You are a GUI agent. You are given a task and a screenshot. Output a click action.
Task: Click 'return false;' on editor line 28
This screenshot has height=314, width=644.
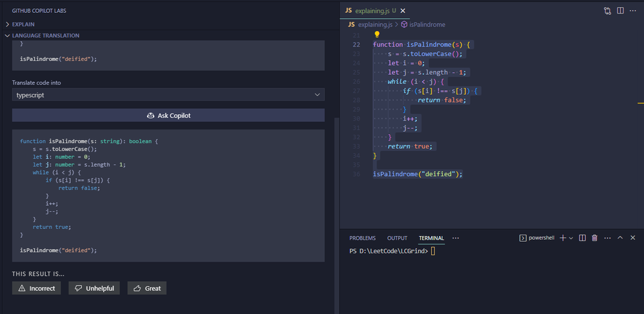coord(442,101)
